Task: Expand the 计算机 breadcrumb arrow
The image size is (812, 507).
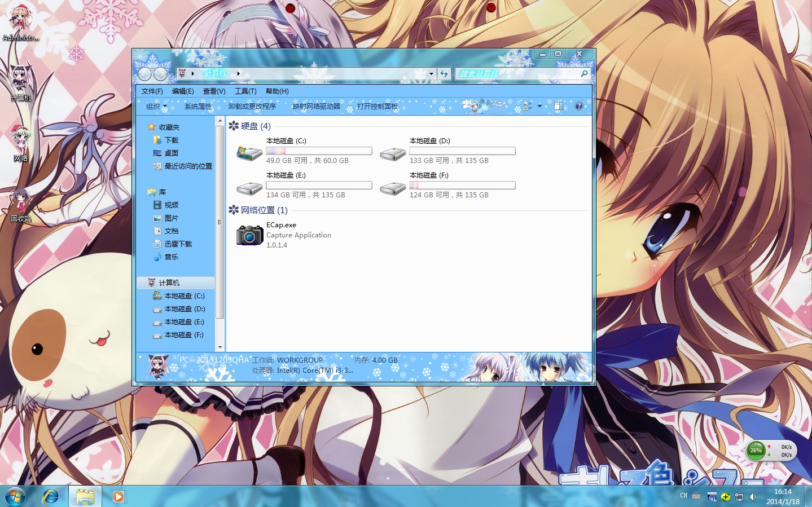Action: [x=238, y=73]
